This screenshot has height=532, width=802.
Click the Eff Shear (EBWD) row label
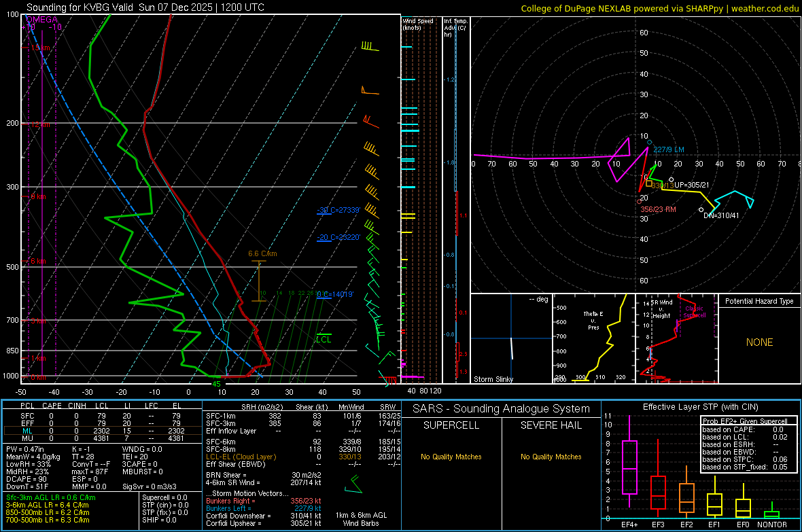pyautogui.click(x=235, y=465)
